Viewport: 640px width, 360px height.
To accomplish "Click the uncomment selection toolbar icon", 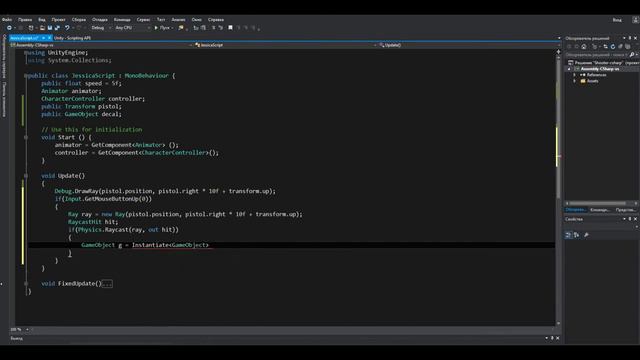I will [x=221, y=28].
